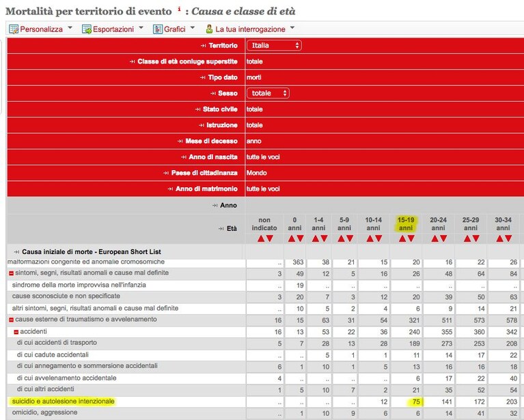The height and width of the screenshot is (420, 524).
Task: Collapse cause esterne di traumatismo e avvelenamento
Action: [11, 320]
